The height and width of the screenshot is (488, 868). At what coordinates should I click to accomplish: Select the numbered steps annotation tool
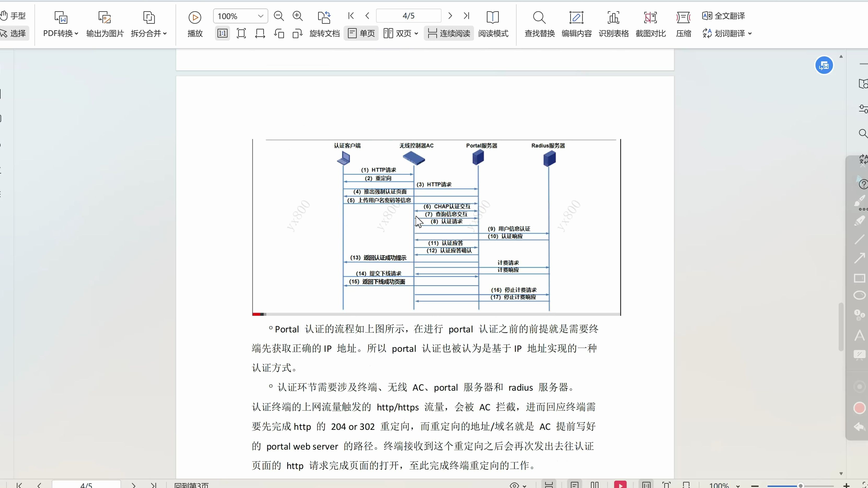pos(860,315)
